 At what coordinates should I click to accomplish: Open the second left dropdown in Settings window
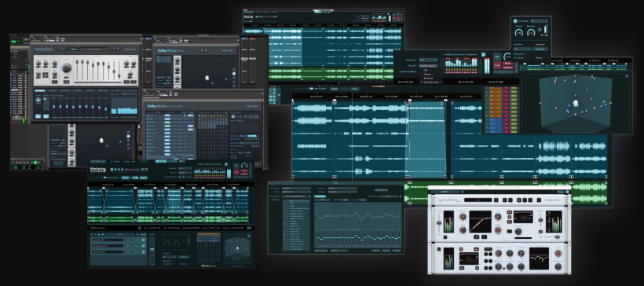coord(296,192)
